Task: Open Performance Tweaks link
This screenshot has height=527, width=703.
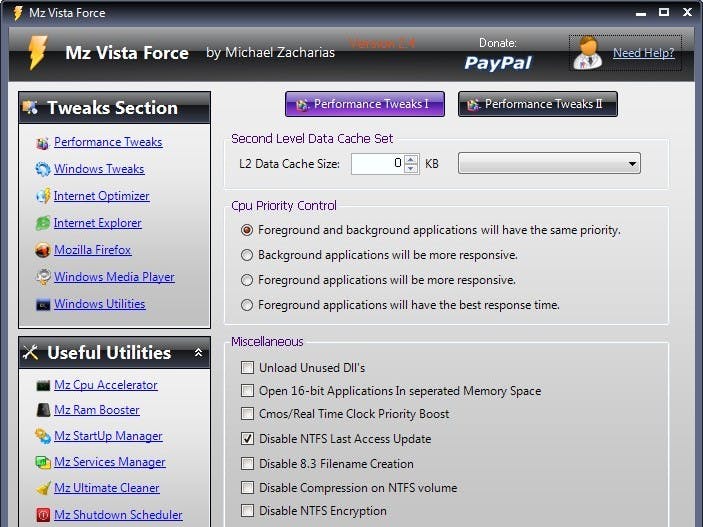Action: point(108,142)
